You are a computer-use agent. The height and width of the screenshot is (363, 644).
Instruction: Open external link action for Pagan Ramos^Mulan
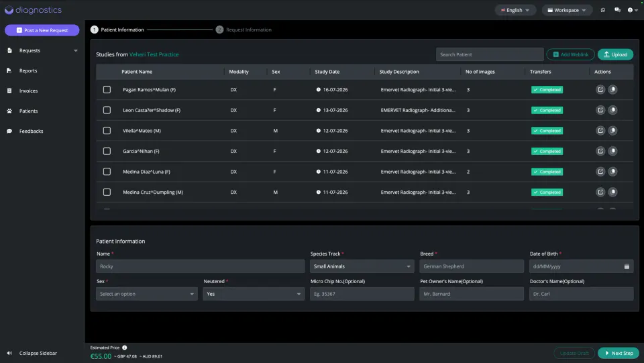coord(600,89)
